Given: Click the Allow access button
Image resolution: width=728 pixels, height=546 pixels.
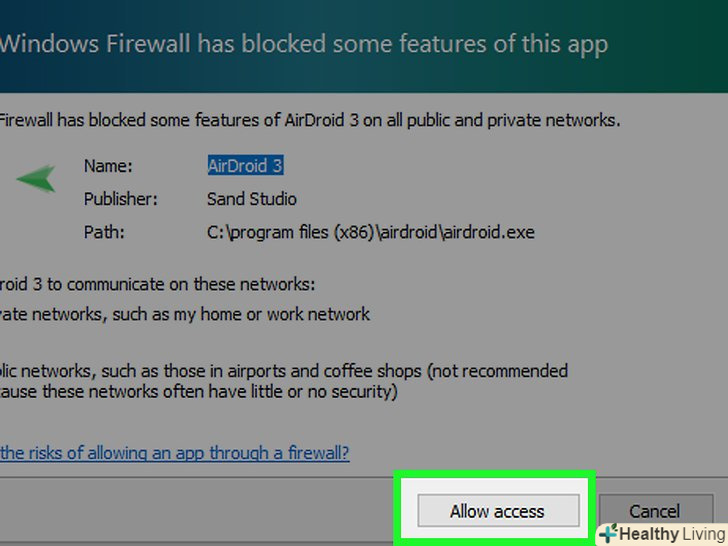Looking at the screenshot, I should 497,511.
